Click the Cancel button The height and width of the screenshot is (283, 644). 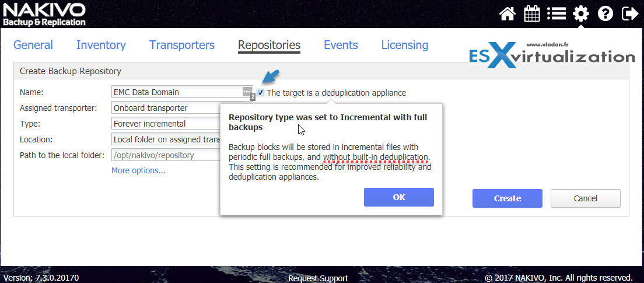pos(585,198)
